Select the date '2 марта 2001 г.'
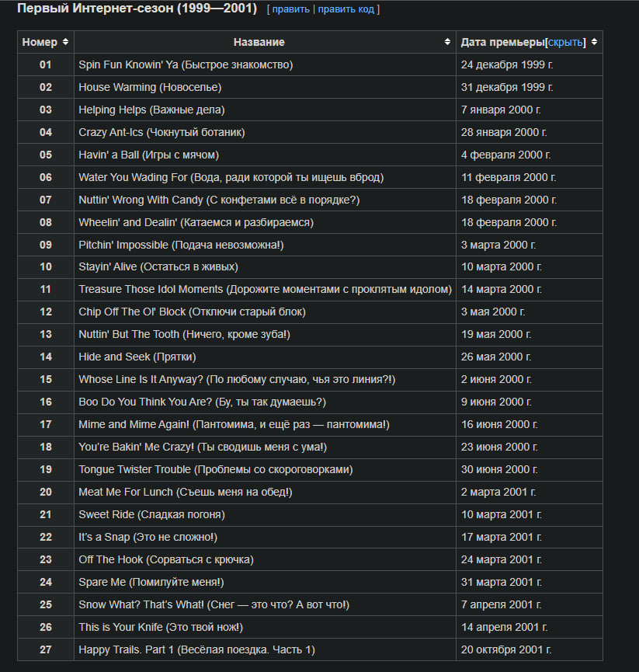The width and height of the screenshot is (639, 672). pos(498,492)
